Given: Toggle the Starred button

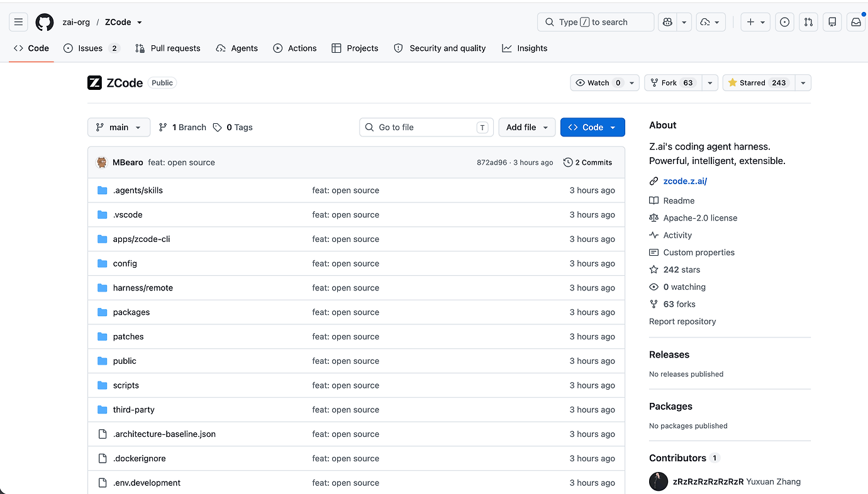Looking at the screenshot, I should [759, 83].
